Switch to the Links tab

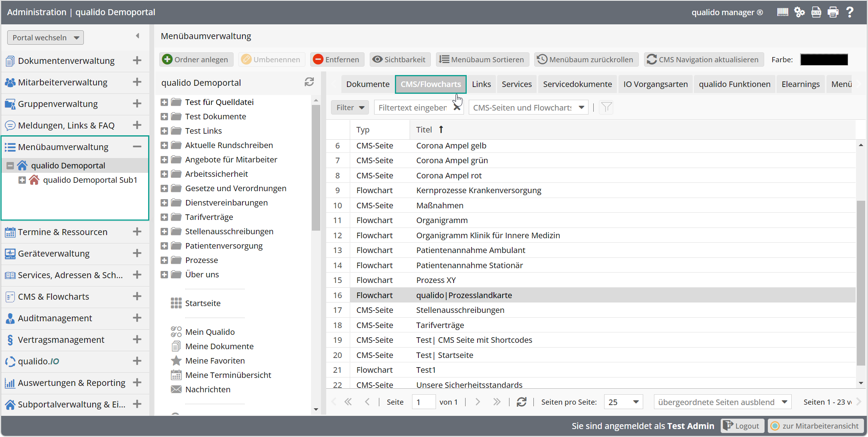point(481,84)
